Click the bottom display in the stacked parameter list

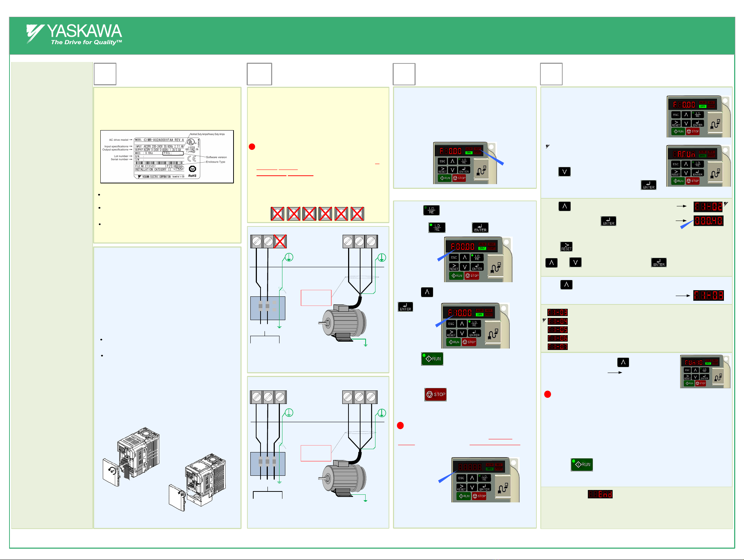[558, 347]
